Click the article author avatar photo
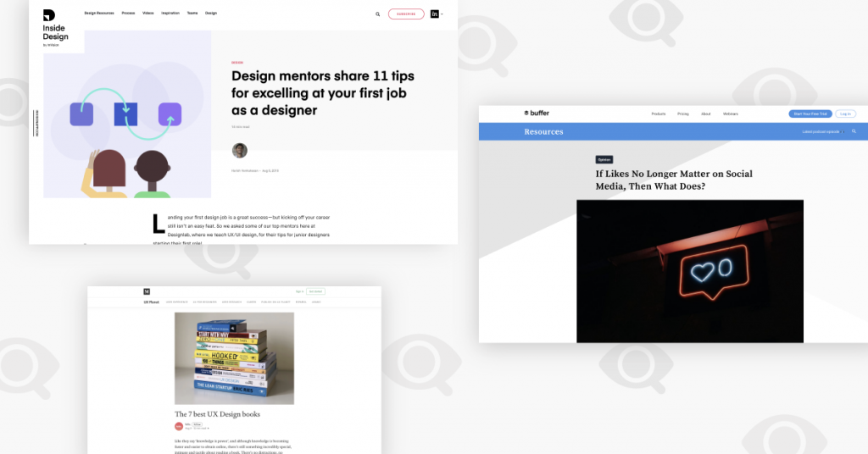The height and width of the screenshot is (454, 868). tap(240, 151)
